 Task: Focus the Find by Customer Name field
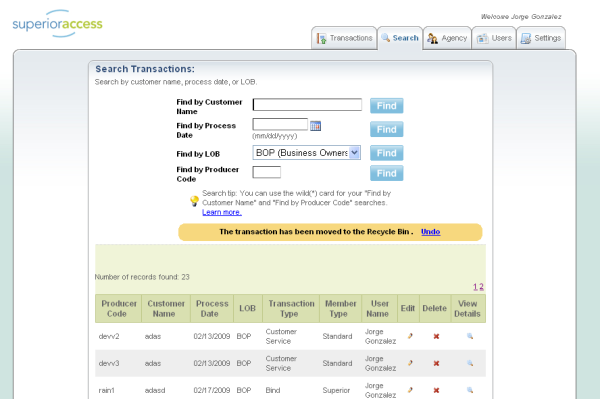tap(307, 104)
